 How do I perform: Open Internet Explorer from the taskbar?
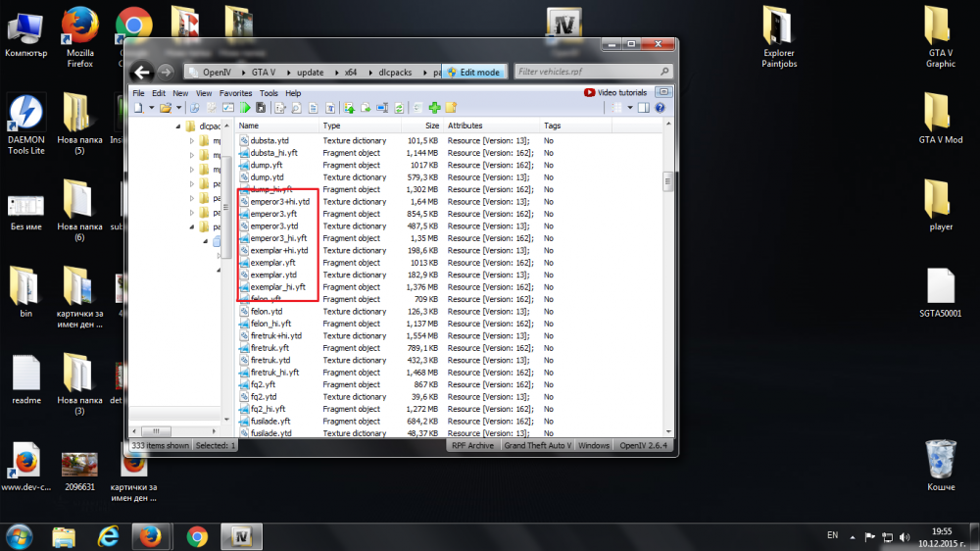tap(109, 536)
